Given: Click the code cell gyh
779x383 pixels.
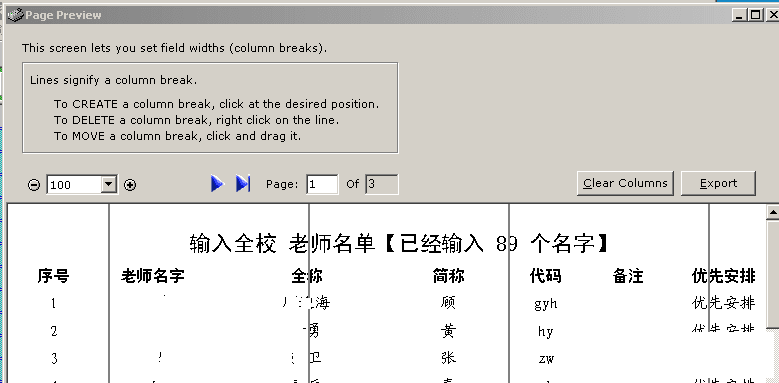Looking at the screenshot, I should pos(545,304).
